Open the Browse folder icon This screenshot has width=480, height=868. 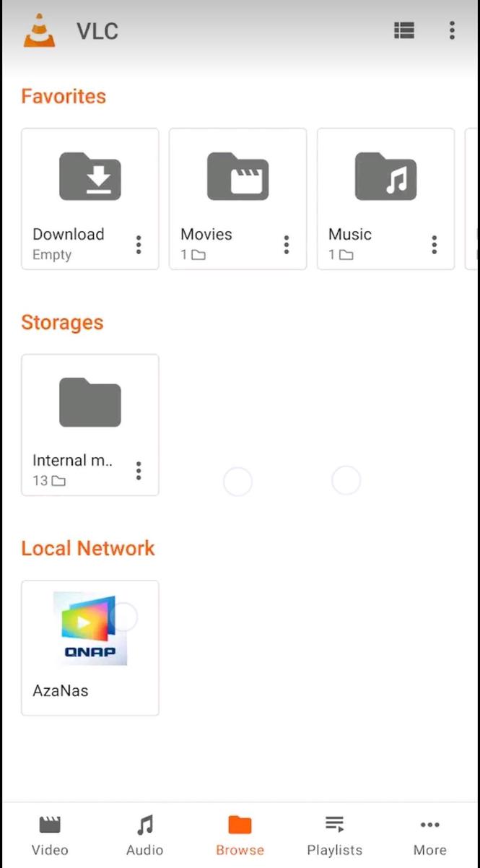[240, 824]
